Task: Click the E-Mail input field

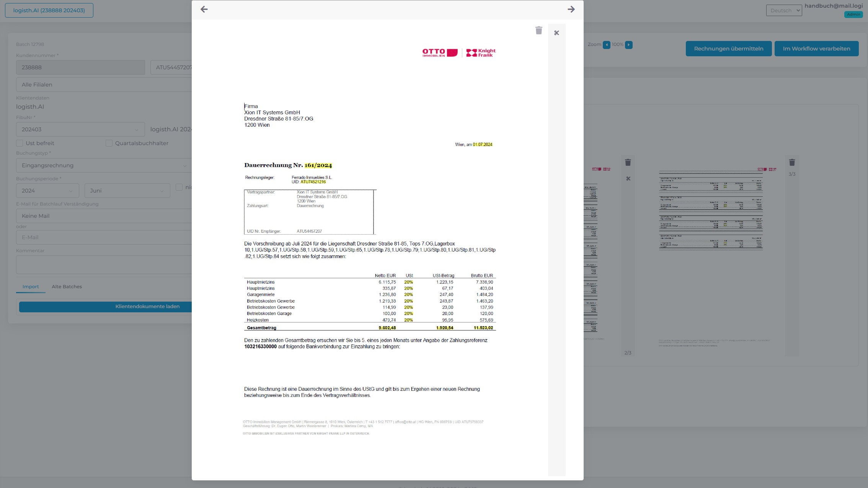Action: click(x=104, y=237)
